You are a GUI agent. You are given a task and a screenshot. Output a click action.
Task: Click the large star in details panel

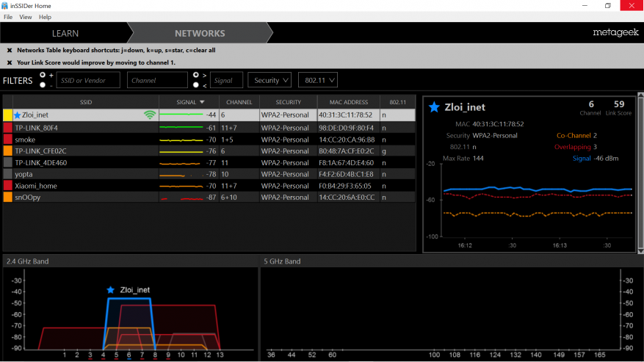434,107
